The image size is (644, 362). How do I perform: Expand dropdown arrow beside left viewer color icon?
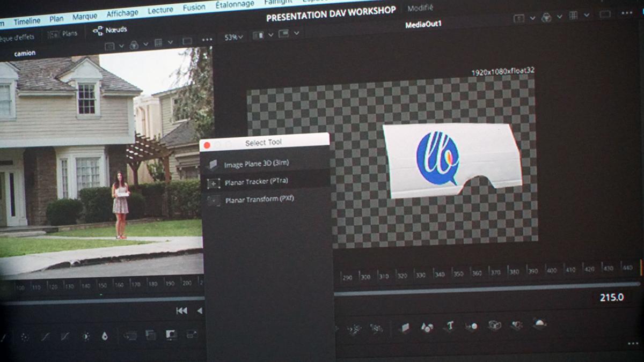point(145,44)
